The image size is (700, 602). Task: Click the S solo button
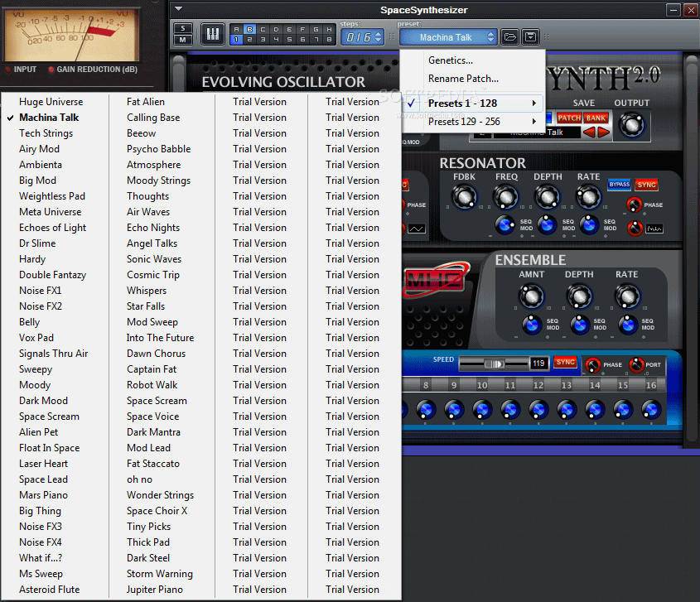[182, 28]
